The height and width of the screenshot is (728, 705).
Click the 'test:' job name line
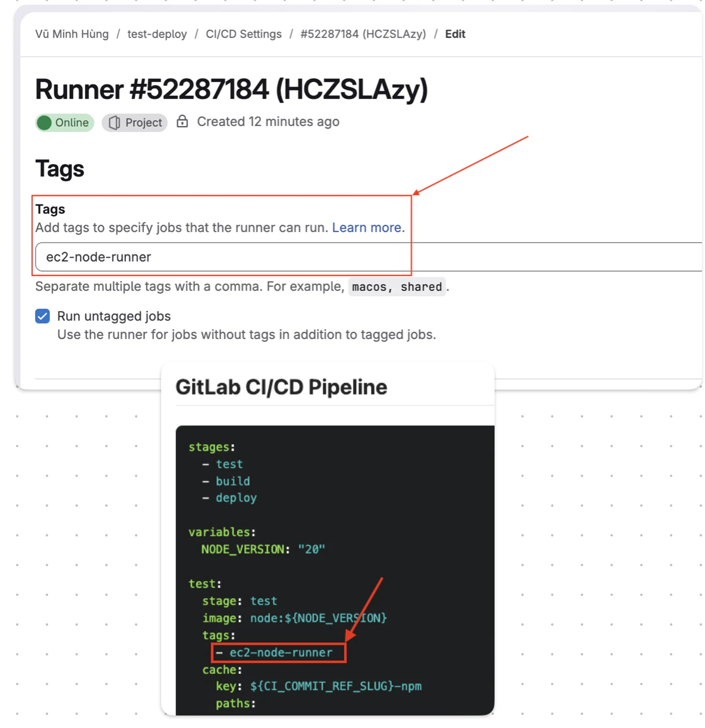click(x=205, y=584)
